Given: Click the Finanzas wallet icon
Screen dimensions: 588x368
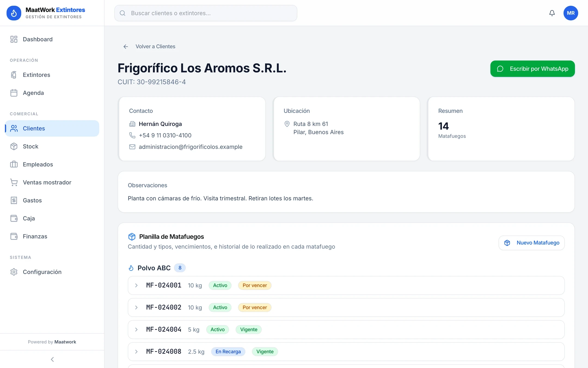Looking at the screenshot, I should pos(14,236).
